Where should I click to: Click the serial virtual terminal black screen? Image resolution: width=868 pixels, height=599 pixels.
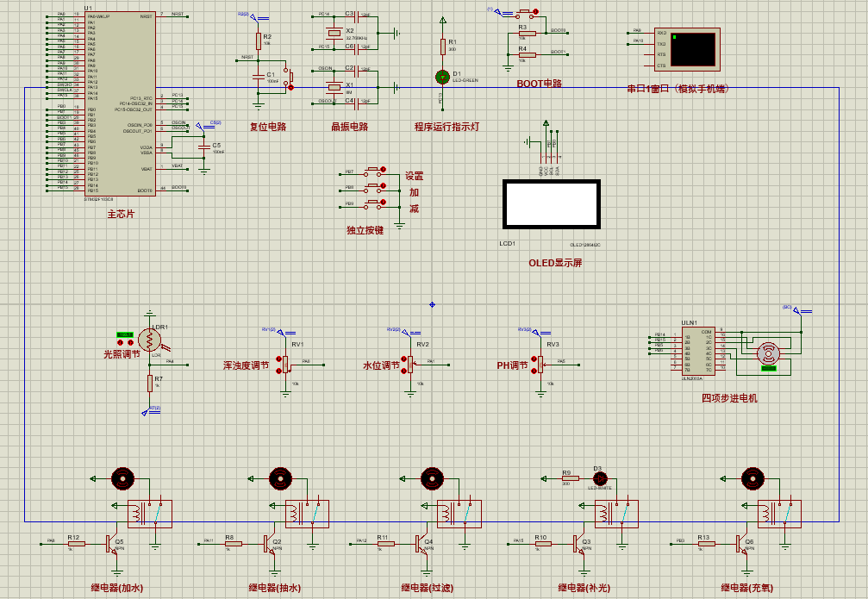[693, 49]
